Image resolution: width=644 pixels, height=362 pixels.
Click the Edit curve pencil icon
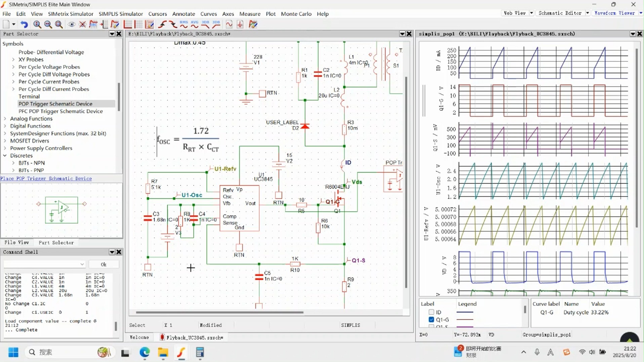115,24
